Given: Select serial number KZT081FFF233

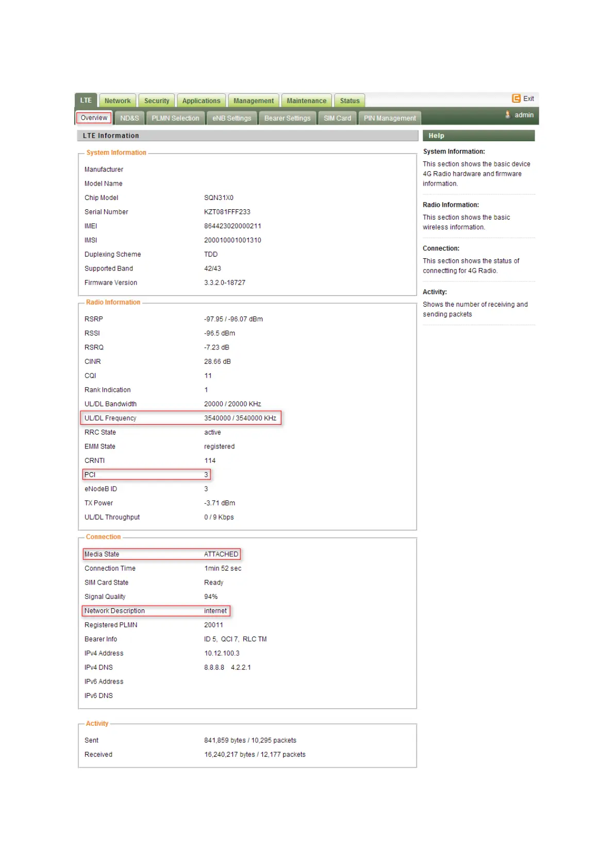Looking at the screenshot, I should click(x=227, y=212).
